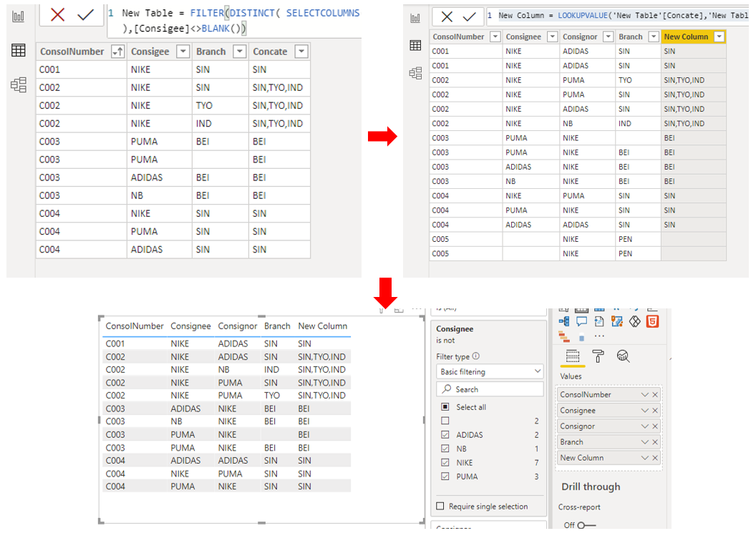Remove Consignor field from Values

(655, 427)
